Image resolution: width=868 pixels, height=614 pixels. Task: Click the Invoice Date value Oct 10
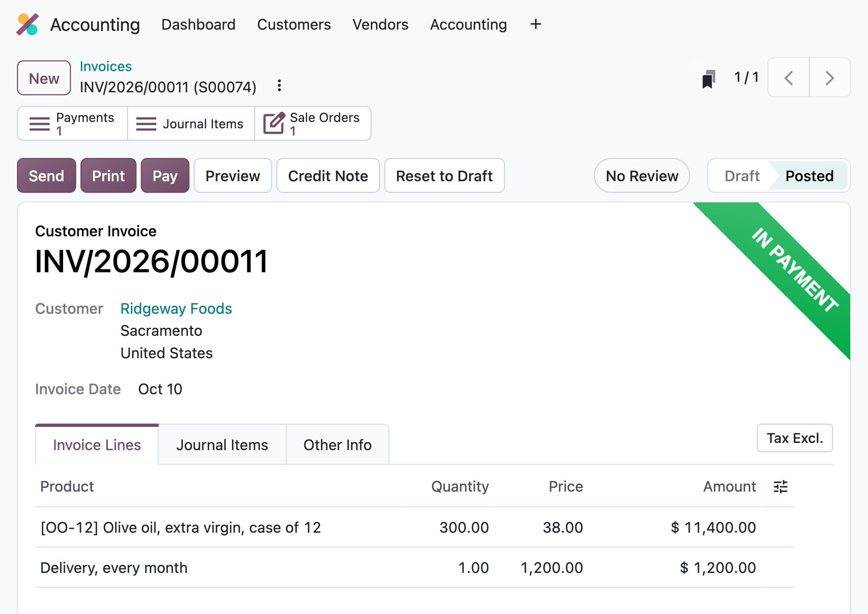pyautogui.click(x=160, y=389)
